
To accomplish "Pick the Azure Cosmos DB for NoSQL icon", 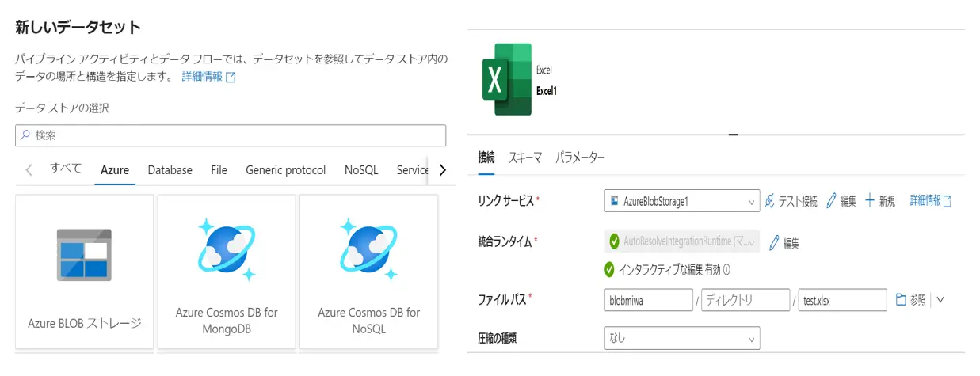I will [369, 250].
